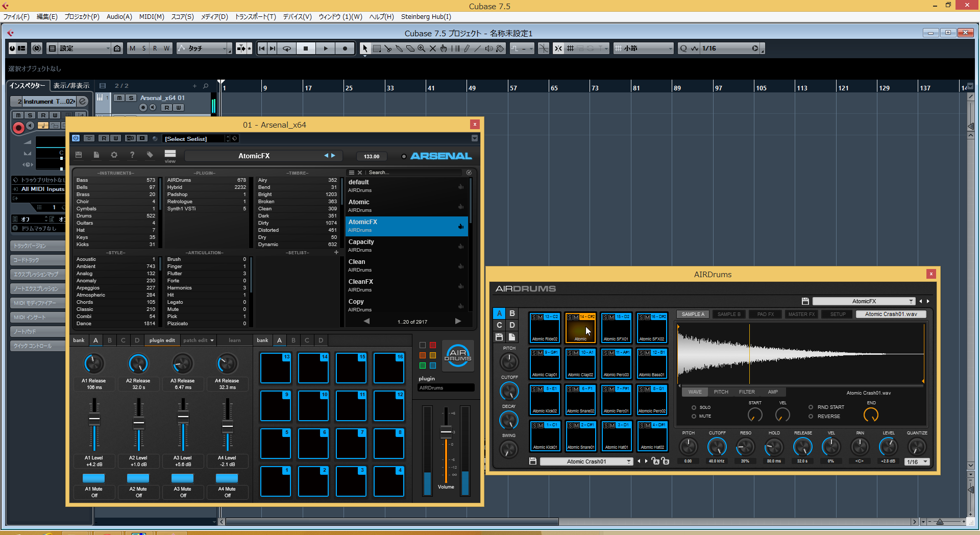Viewport: 980px width, 535px height.
Task: Enable REVERSE option in AIRDrums
Action: 811,416
